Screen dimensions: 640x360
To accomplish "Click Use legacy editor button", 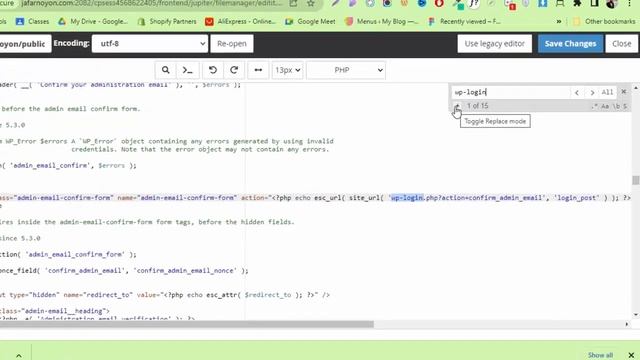I will [x=494, y=44].
